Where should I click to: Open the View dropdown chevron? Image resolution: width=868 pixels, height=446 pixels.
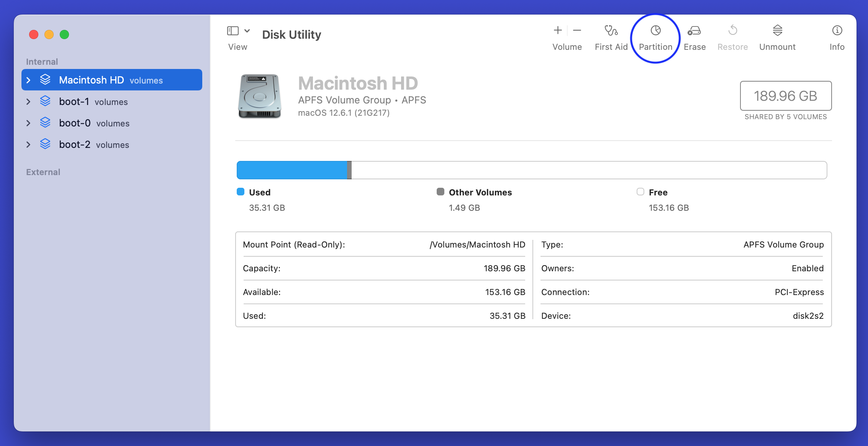click(x=247, y=31)
